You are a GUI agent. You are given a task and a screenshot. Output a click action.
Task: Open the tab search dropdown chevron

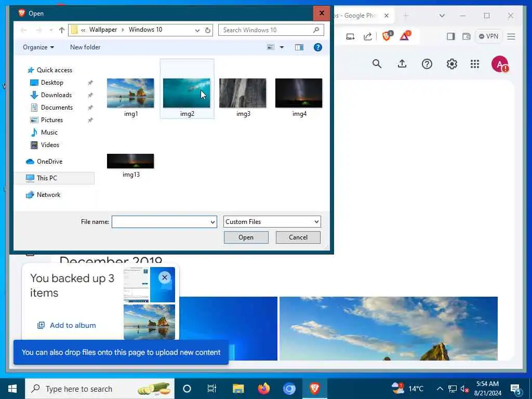(442, 16)
